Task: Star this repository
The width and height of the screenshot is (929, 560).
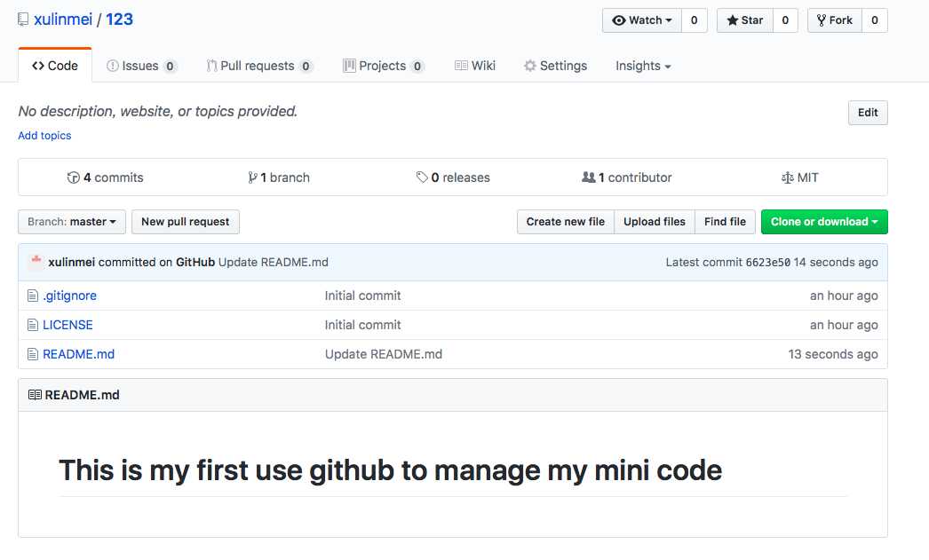Action: click(x=745, y=20)
